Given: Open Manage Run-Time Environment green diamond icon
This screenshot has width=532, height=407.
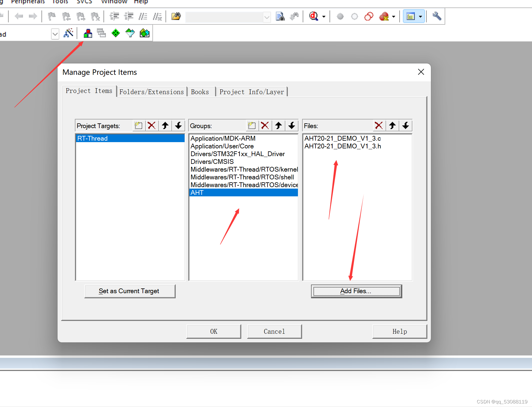Looking at the screenshot, I should click(x=116, y=33).
